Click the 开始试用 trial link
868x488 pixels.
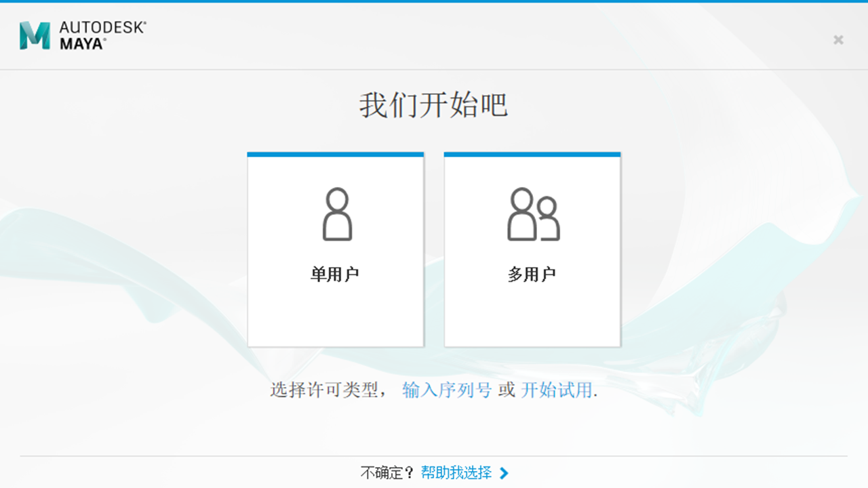coord(556,390)
